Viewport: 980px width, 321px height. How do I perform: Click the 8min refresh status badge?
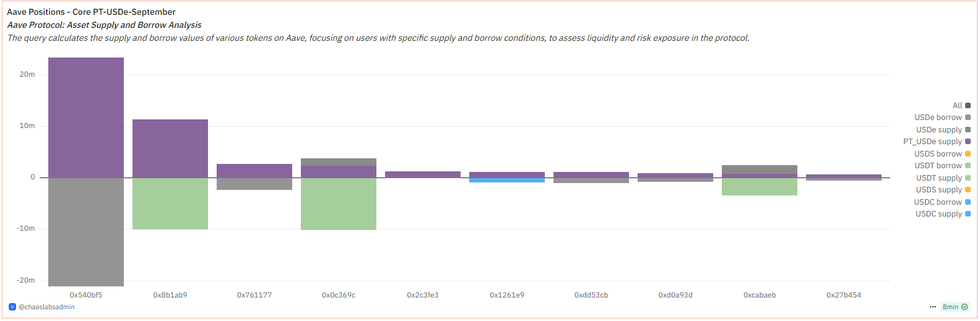pyautogui.click(x=955, y=307)
